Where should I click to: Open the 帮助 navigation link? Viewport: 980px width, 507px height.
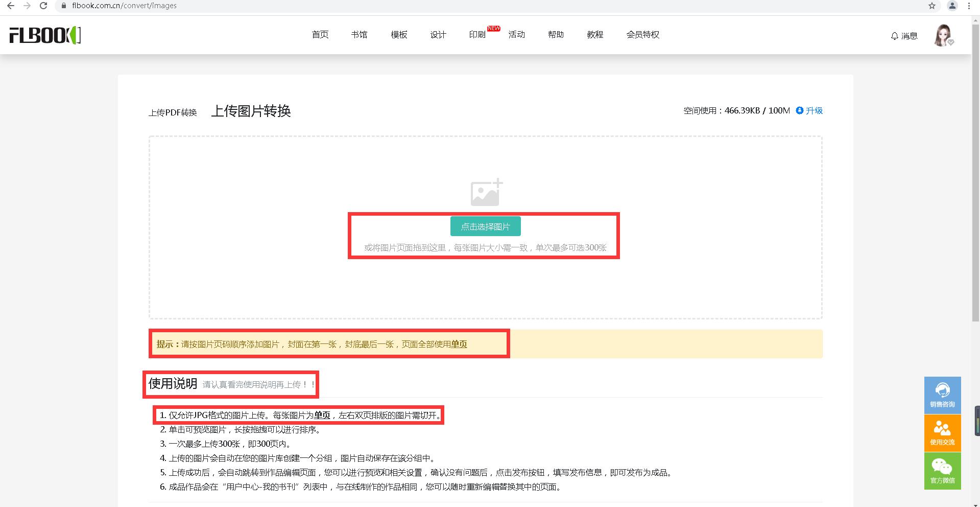[x=555, y=35]
